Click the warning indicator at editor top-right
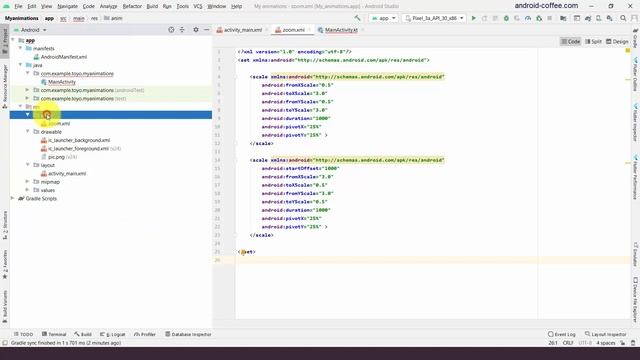The width and height of the screenshot is (640, 360). (628, 51)
